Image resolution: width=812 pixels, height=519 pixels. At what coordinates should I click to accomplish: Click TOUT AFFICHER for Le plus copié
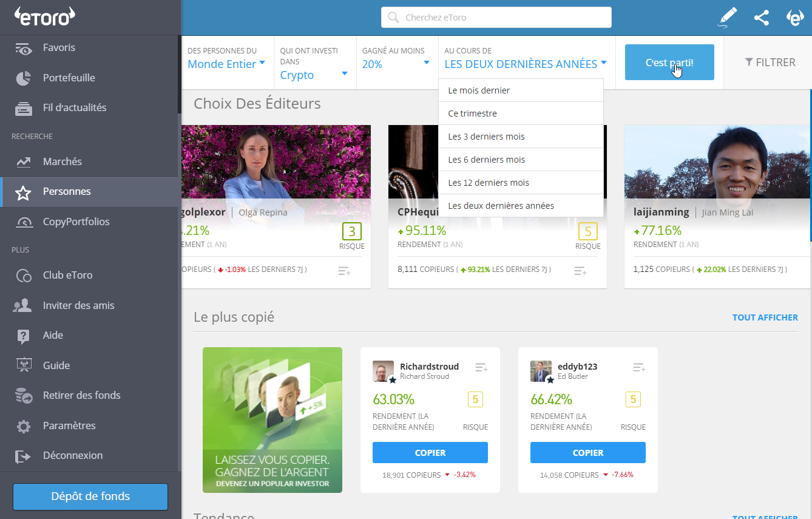point(765,317)
